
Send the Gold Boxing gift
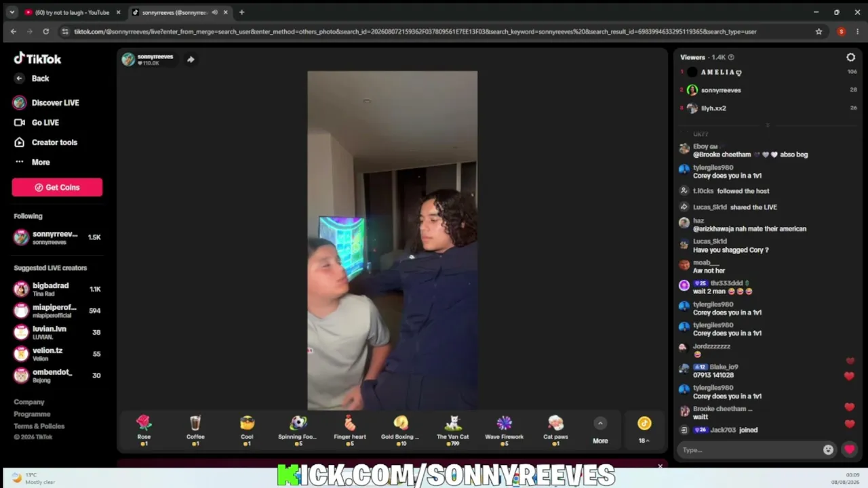click(401, 431)
